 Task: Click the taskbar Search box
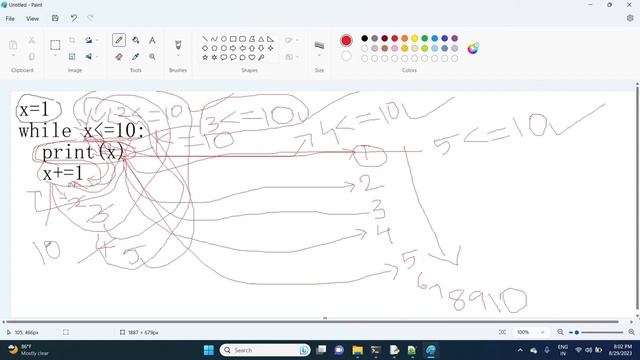[x=265, y=350]
